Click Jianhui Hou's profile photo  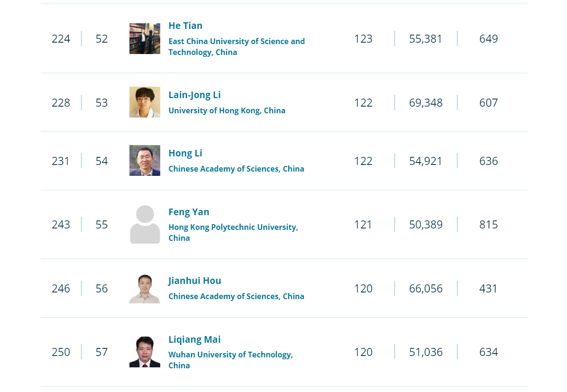pos(145,288)
